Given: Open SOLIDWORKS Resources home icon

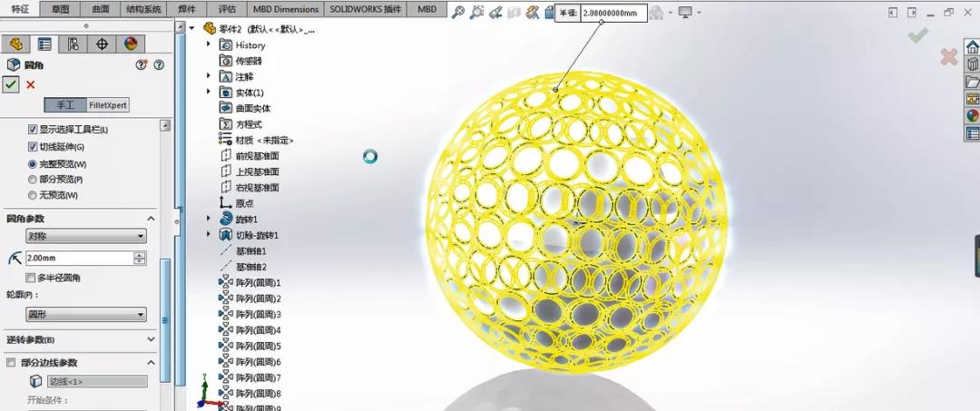Looking at the screenshot, I should [972, 47].
